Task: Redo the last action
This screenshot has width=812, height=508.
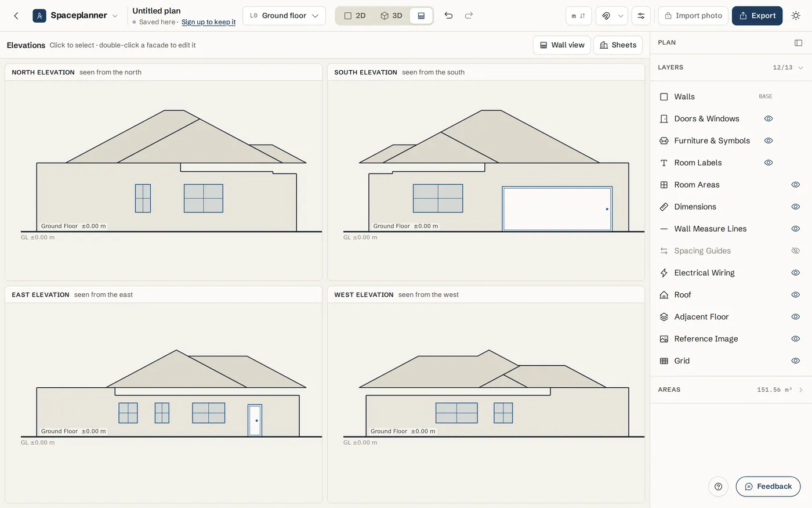Action: coord(469,16)
